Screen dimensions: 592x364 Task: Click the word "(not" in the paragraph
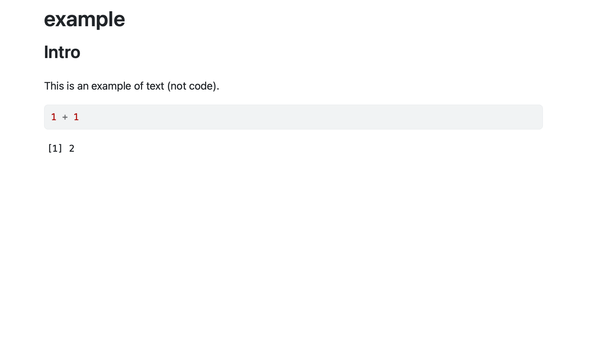click(x=177, y=86)
